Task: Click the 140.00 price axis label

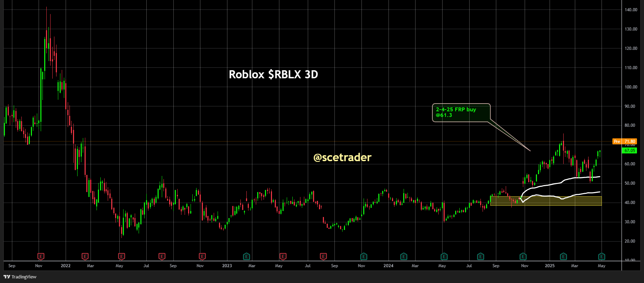Action: point(631,10)
